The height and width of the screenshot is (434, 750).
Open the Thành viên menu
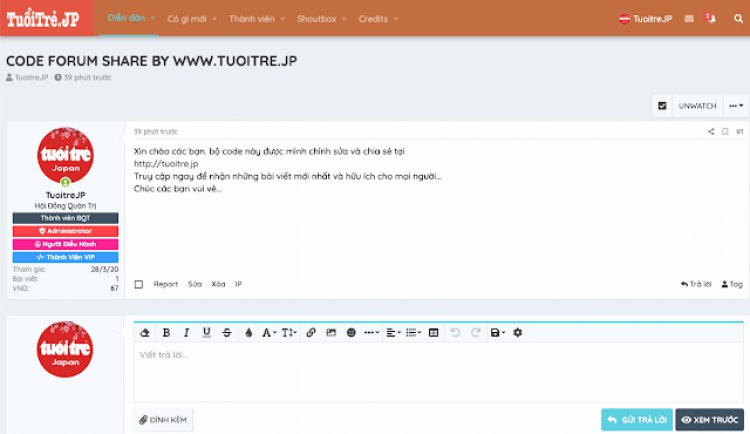pyautogui.click(x=252, y=19)
